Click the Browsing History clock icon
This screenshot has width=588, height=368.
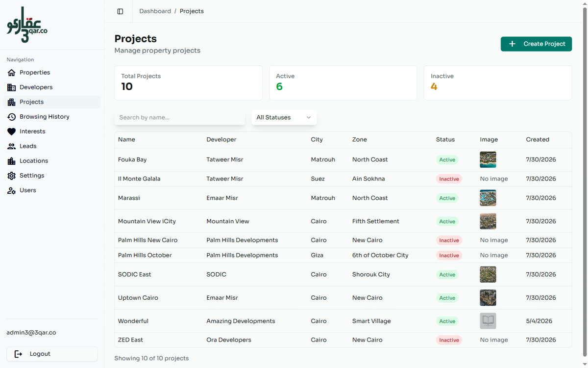[x=12, y=117]
